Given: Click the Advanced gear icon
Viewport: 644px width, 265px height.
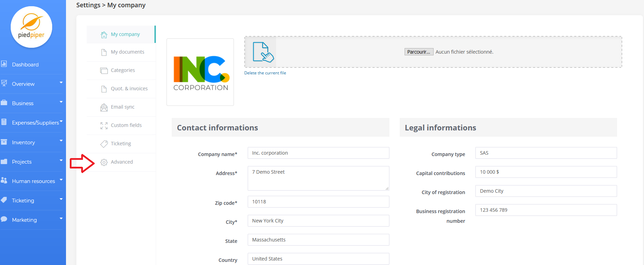Looking at the screenshot, I should (x=104, y=162).
